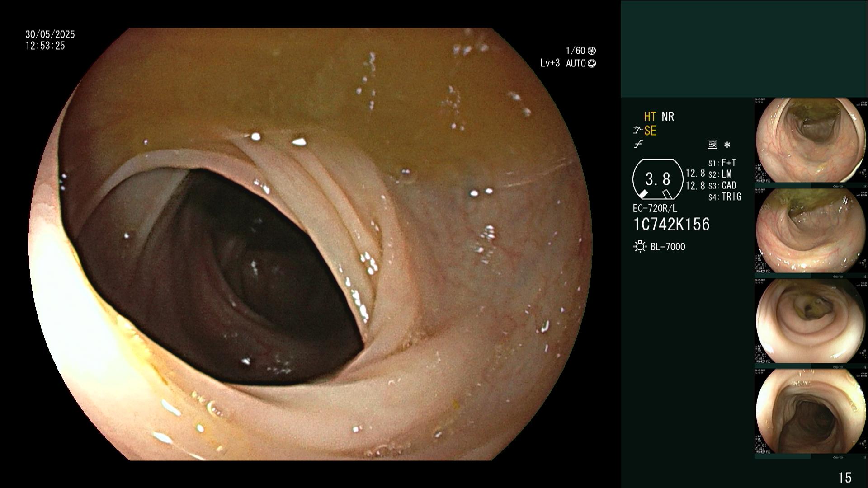The image size is (868, 488).
Task: Click the upper 12.8 value next to S2
Action: [695, 174]
